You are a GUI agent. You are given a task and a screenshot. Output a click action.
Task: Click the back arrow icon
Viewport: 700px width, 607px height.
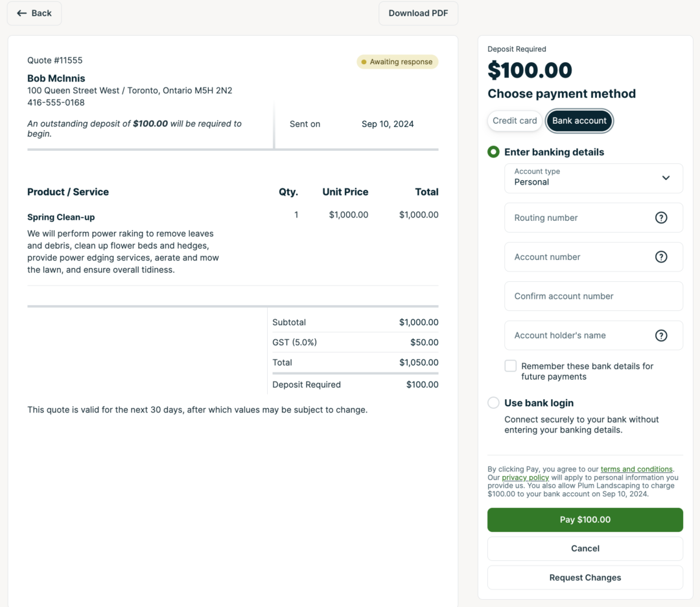point(19,13)
